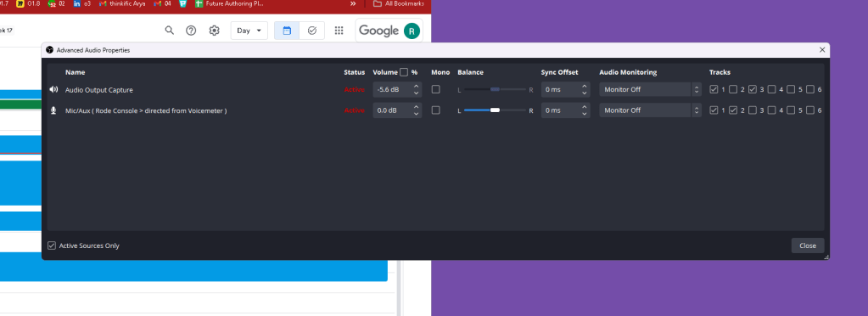Click the Audio Monitoring column header
Image resolution: width=868 pixels, height=316 pixels.
pyautogui.click(x=628, y=72)
